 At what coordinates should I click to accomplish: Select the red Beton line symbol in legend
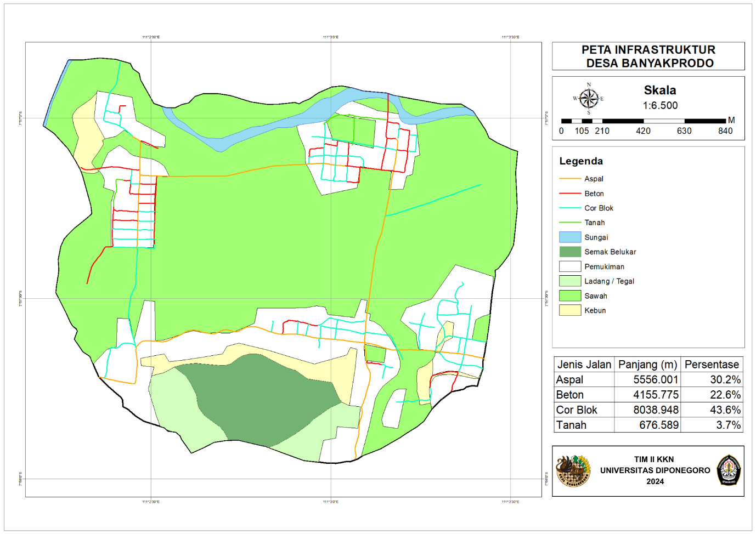tap(569, 194)
